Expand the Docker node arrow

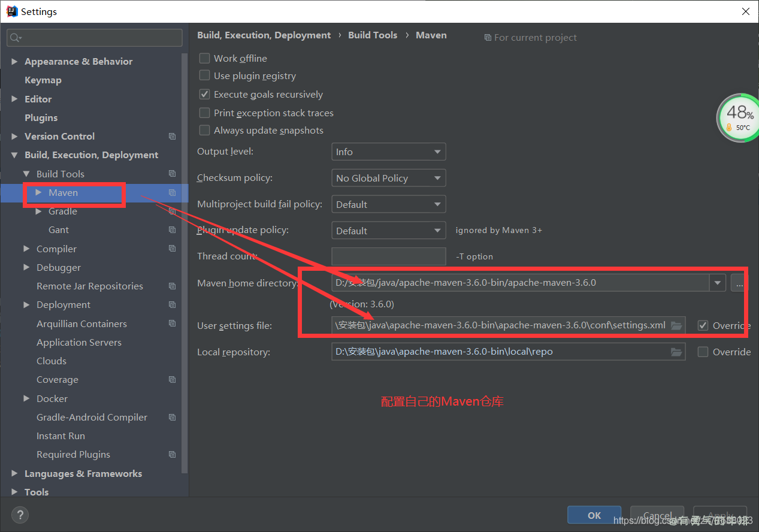(x=26, y=398)
